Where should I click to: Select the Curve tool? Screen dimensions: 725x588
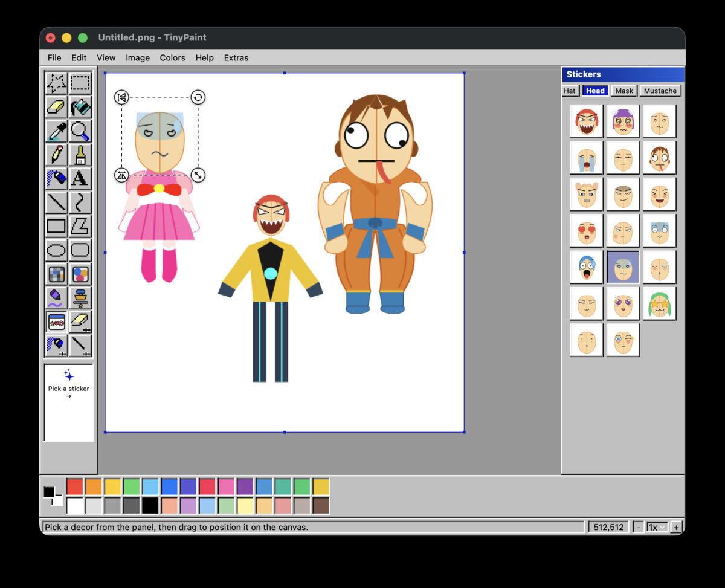[x=80, y=202]
